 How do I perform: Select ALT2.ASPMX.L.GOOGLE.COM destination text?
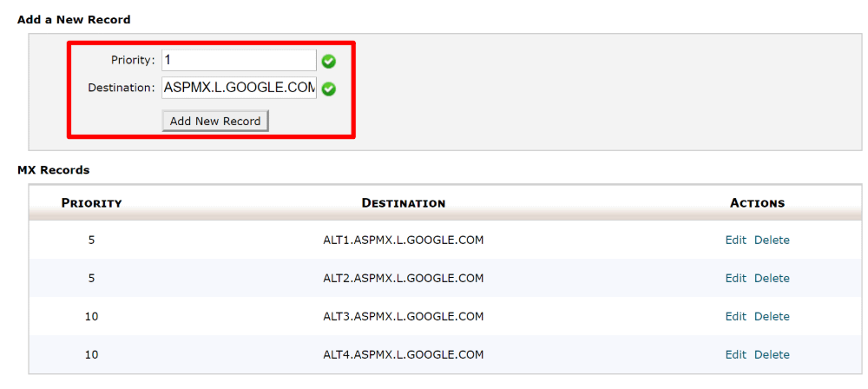point(404,278)
